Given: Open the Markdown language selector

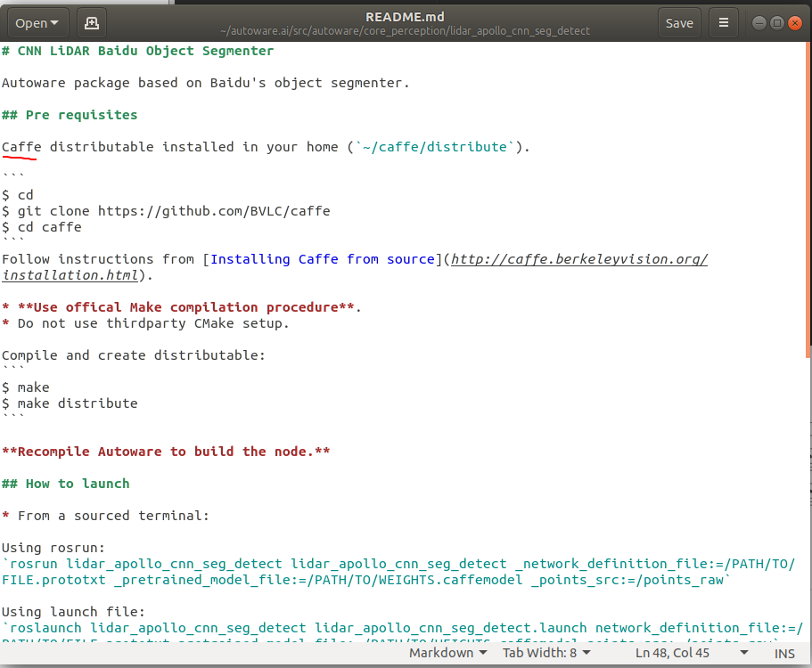Looking at the screenshot, I should (x=448, y=653).
